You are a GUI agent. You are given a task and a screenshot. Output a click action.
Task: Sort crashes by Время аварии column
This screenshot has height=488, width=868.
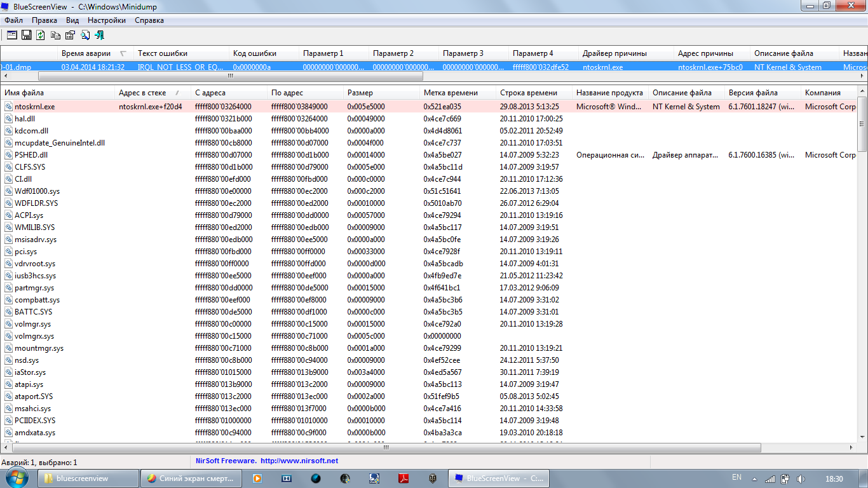tap(86, 53)
